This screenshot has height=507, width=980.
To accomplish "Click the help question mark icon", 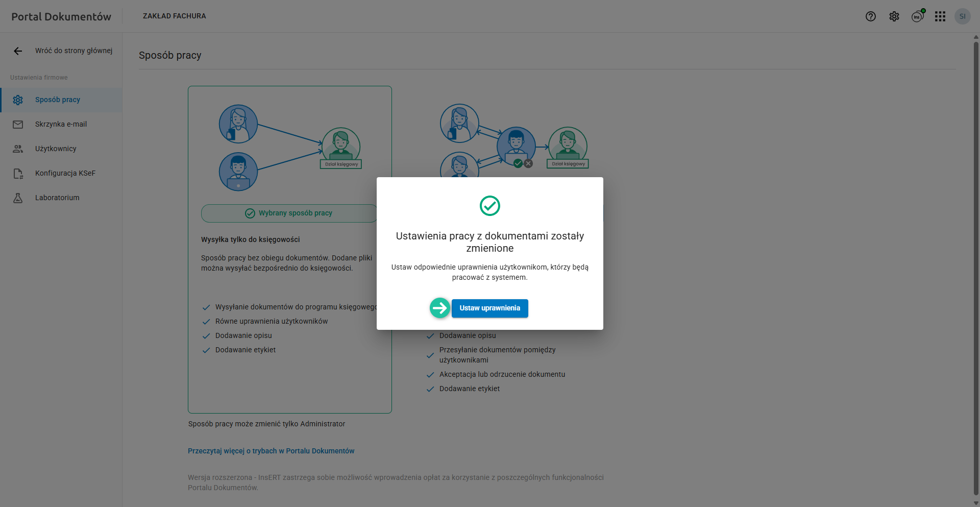I will [x=871, y=16].
